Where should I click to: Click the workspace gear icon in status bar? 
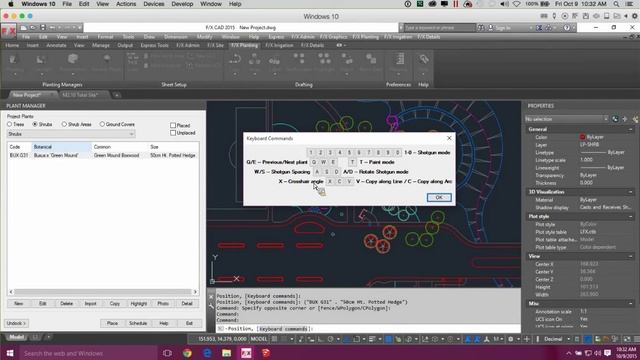coord(511,339)
